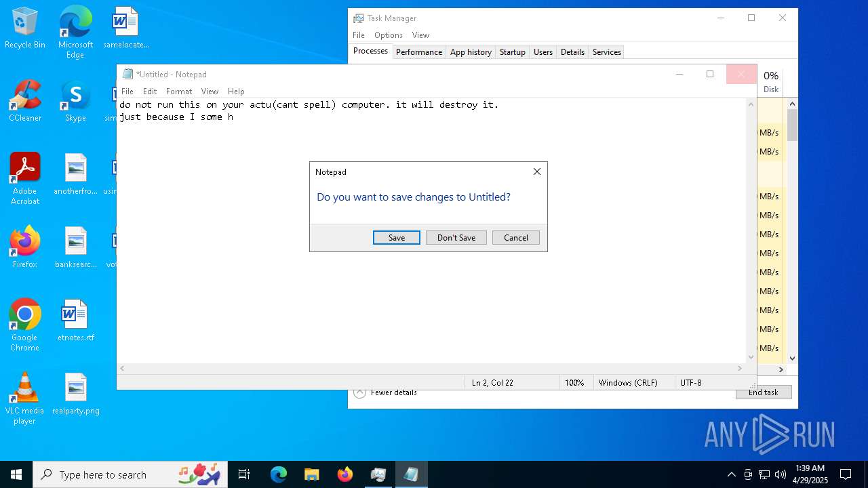
Task: Click Notepad horizontal scrollbar right arrow
Action: (x=739, y=369)
